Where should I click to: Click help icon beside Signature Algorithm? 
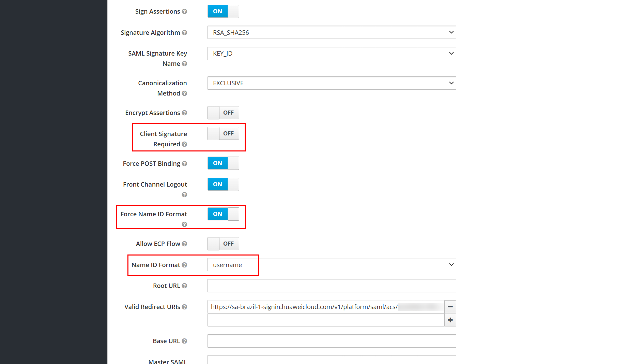(184, 33)
